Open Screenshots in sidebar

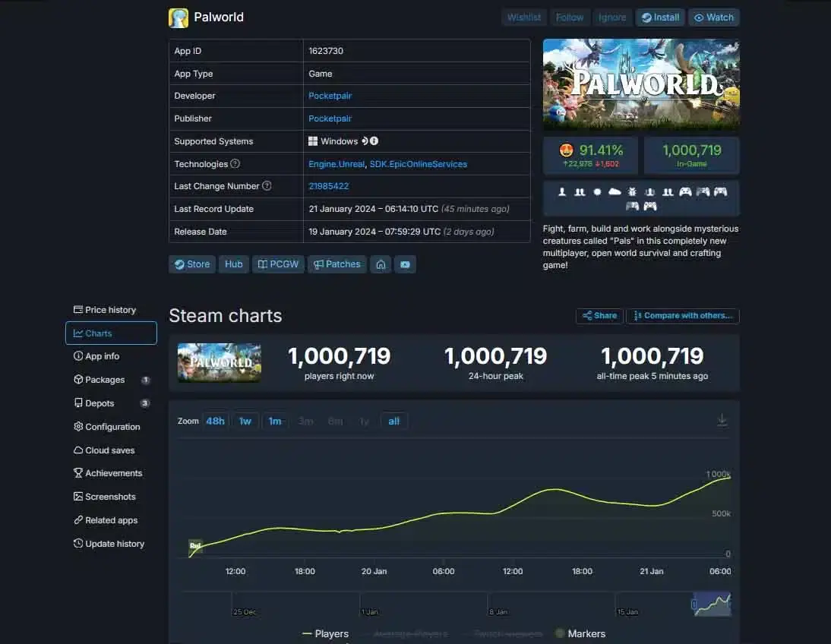click(105, 497)
